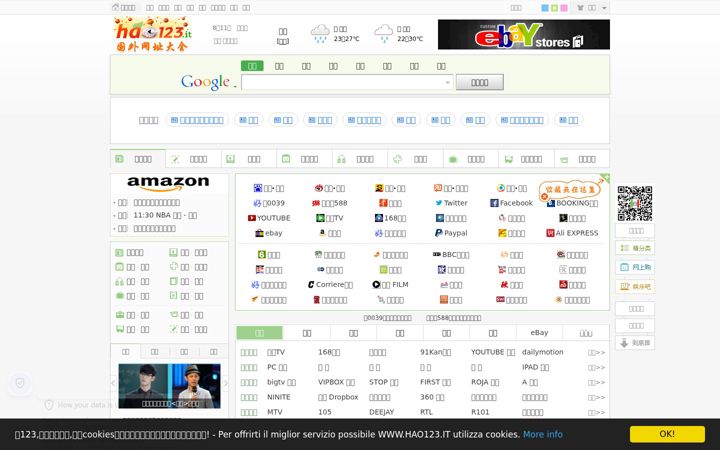Open the 0039 shortcut in the site grid
This screenshot has height=450, width=720.
[269, 203]
